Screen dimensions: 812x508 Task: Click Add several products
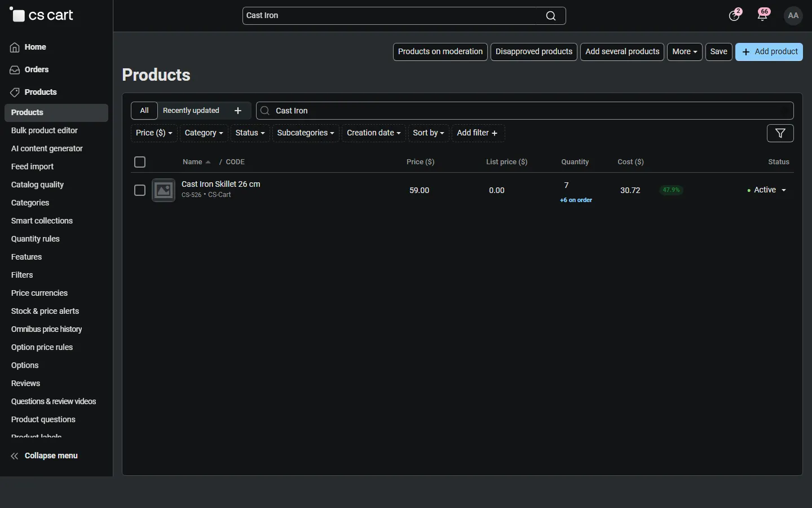pyautogui.click(x=623, y=52)
